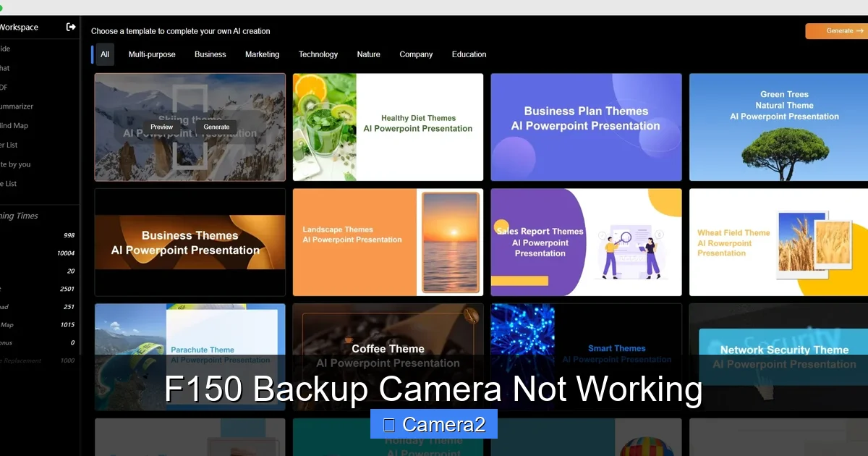Select the Wheat Field Theme template
The image size is (868, 456).
tap(778, 242)
